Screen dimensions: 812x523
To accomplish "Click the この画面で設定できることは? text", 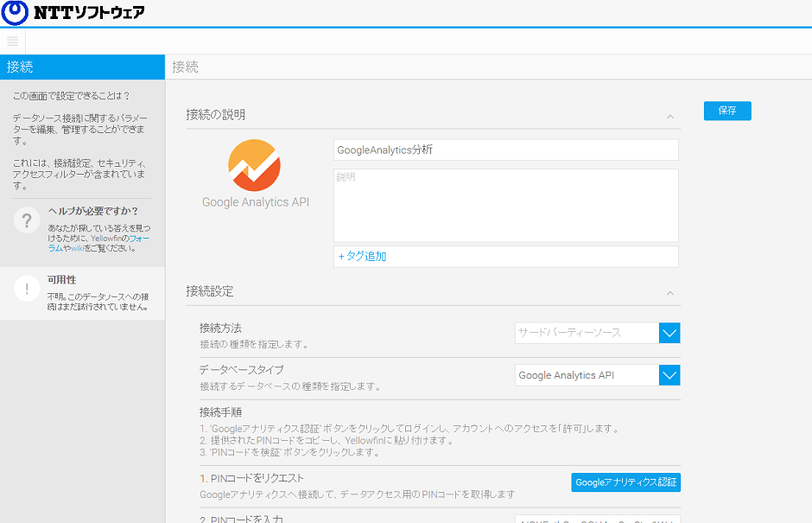I will point(72,96).
